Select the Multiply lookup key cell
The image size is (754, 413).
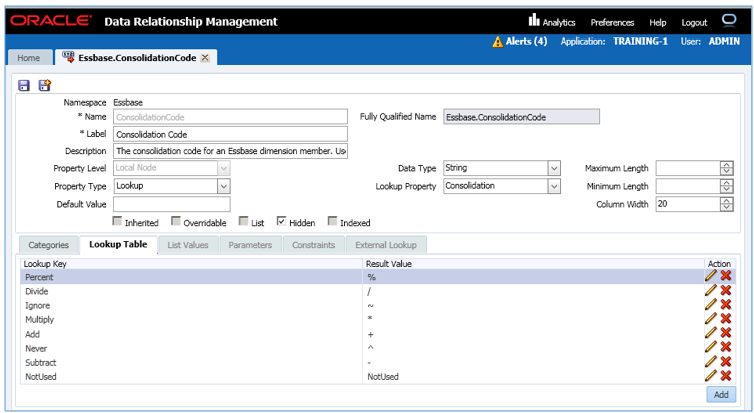click(x=191, y=320)
